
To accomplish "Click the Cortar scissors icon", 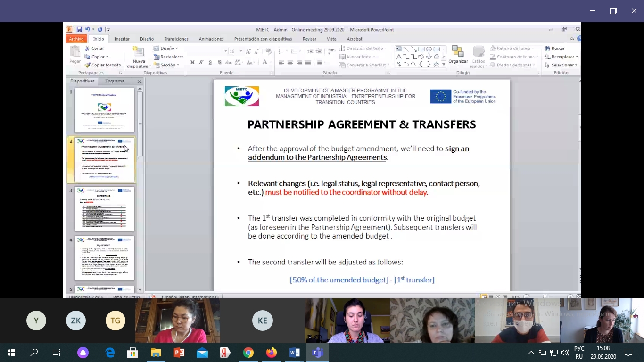I will (87, 48).
